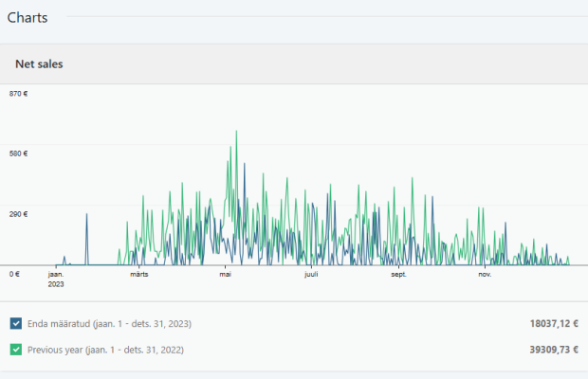Viewport: 588px width, 379px height.
Task: Click the Previous year 2022 legend label
Action: pyautogui.click(x=105, y=350)
